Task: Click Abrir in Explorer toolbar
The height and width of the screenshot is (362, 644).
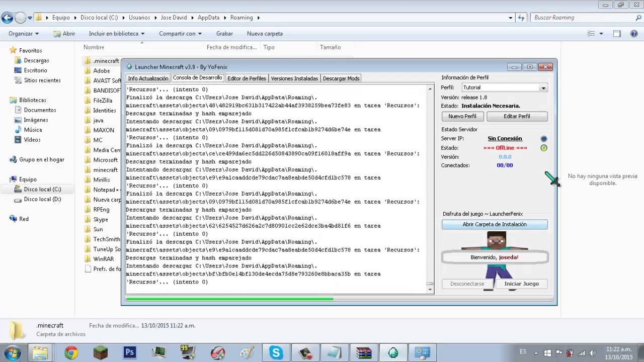Action: [x=64, y=34]
